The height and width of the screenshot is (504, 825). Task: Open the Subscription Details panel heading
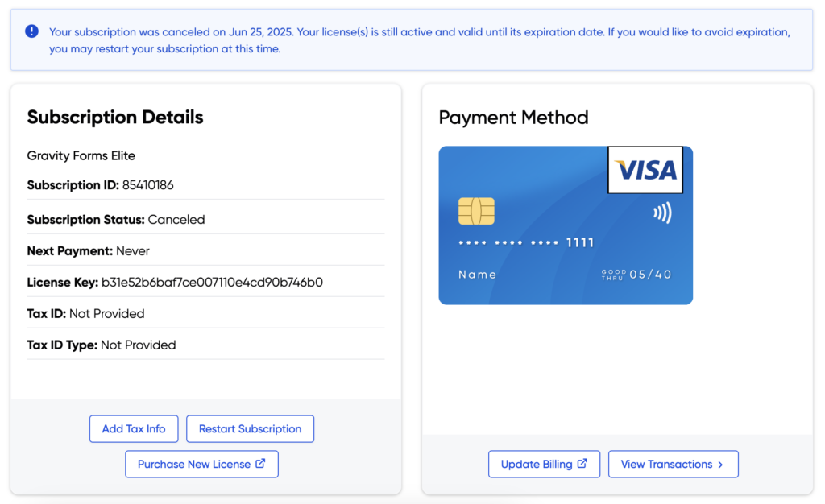point(114,117)
